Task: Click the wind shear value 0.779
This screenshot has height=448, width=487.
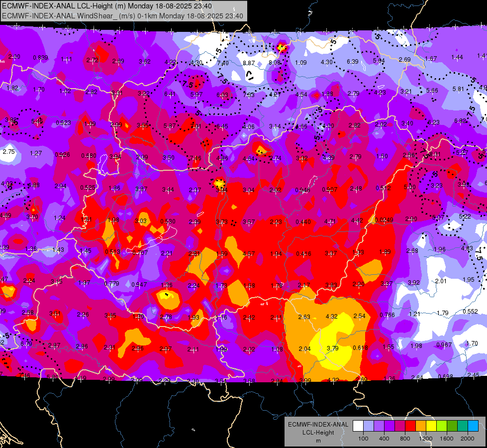Action: coord(111,284)
